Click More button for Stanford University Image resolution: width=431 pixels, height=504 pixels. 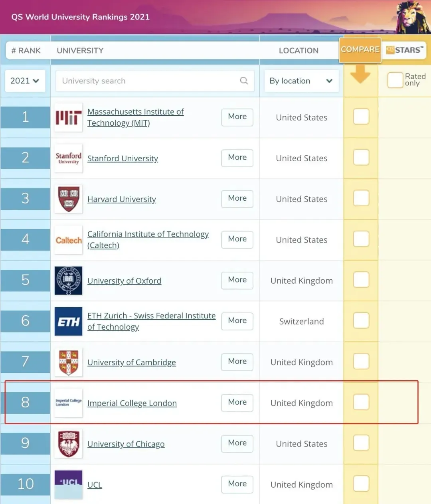237,158
